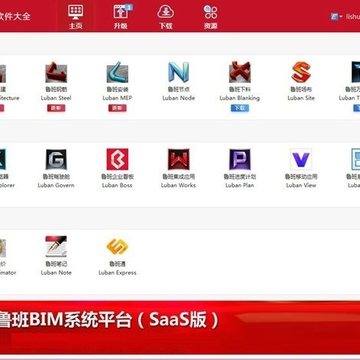Click the 'Luban Steel' text caption
The height and width of the screenshot is (360, 360).
point(56,98)
